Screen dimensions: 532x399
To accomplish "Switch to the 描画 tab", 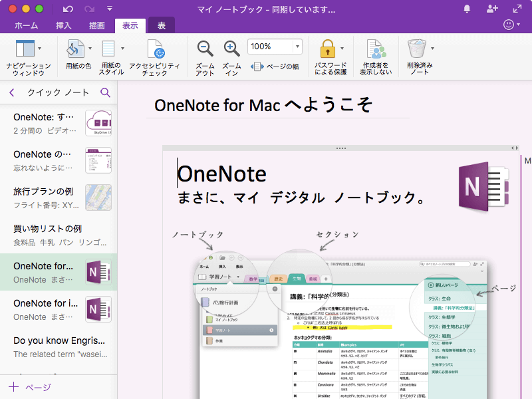I will pyautogui.click(x=96, y=25).
